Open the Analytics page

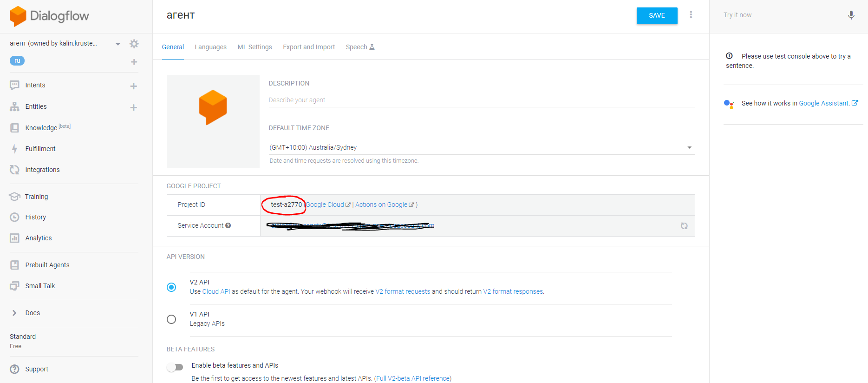(39, 238)
